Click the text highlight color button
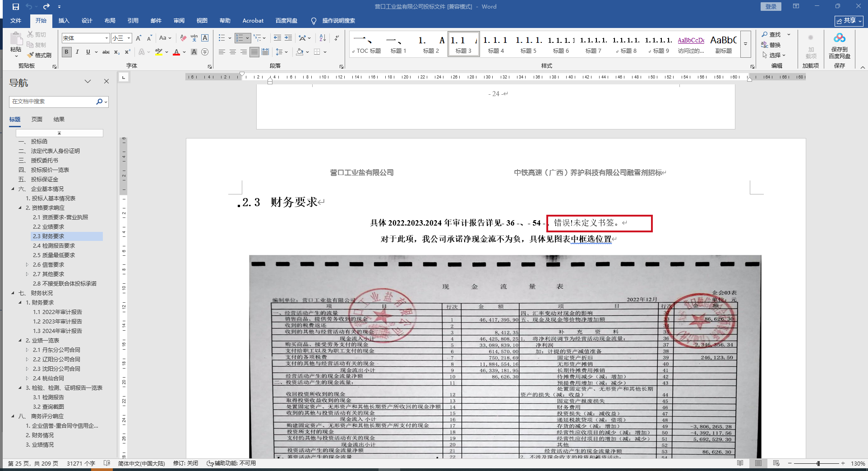 (159, 52)
